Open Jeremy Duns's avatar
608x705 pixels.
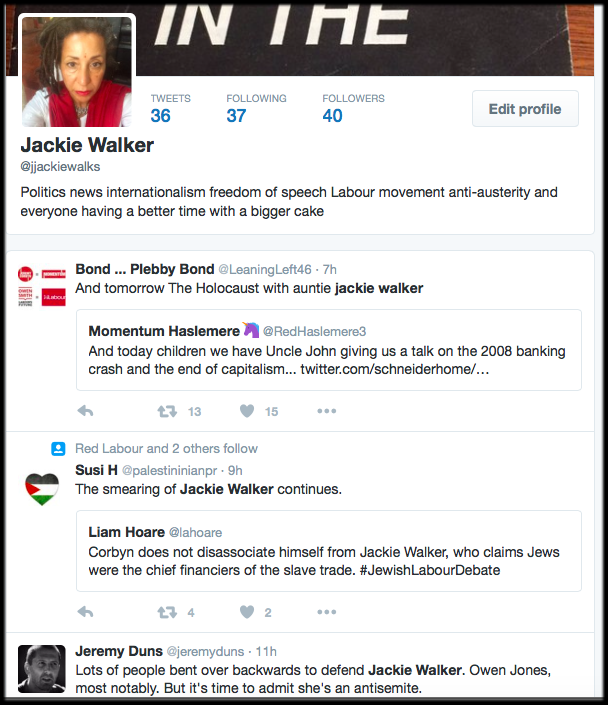42,669
